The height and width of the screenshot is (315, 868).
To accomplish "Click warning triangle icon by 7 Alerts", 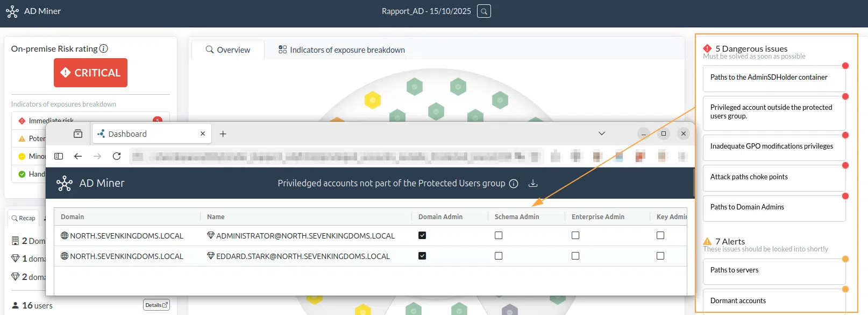I will pos(707,241).
